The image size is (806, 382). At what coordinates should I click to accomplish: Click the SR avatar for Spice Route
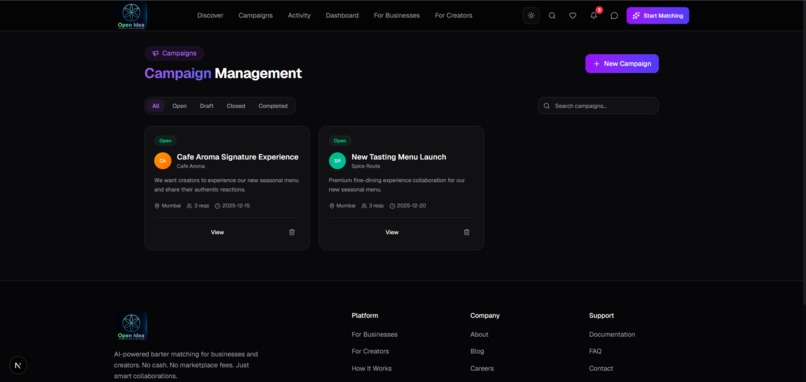[x=337, y=161]
